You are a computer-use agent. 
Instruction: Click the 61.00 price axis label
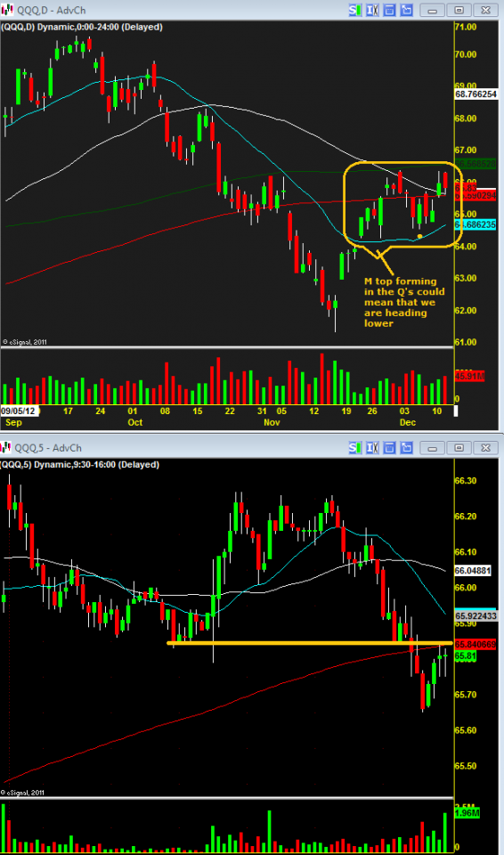click(x=466, y=342)
